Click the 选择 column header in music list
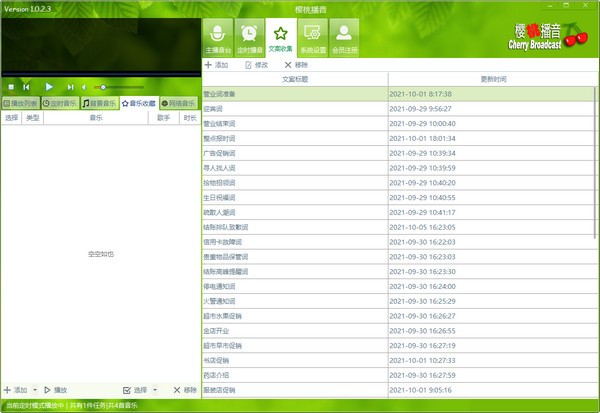 pyautogui.click(x=11, y=118)
